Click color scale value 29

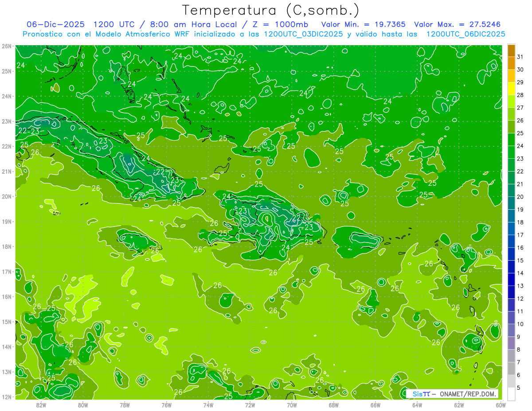[520, 82]
